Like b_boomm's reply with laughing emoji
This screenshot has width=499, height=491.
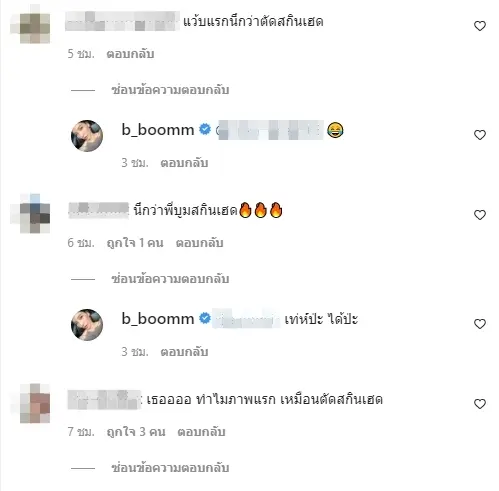(480, 135)
